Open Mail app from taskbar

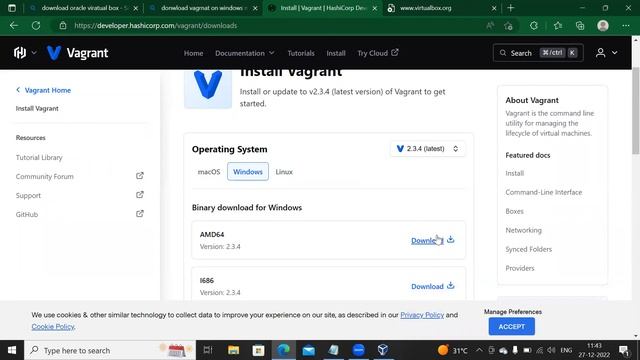pos(309,350)
